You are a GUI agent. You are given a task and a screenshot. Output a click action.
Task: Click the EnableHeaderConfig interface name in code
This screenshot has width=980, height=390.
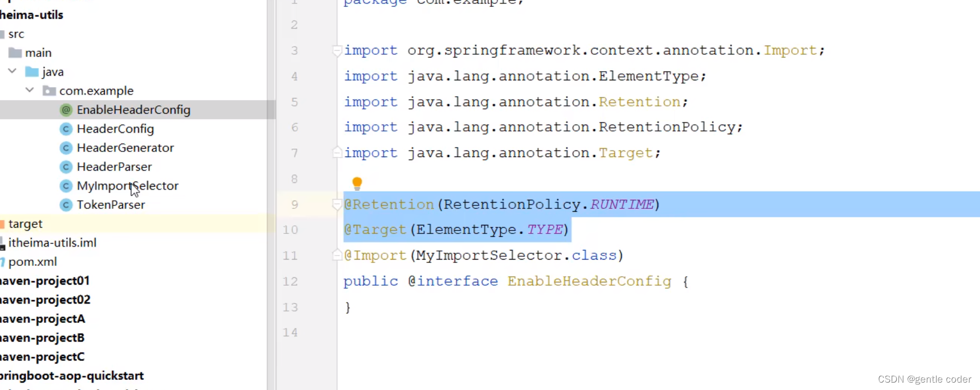coord(589,281)
